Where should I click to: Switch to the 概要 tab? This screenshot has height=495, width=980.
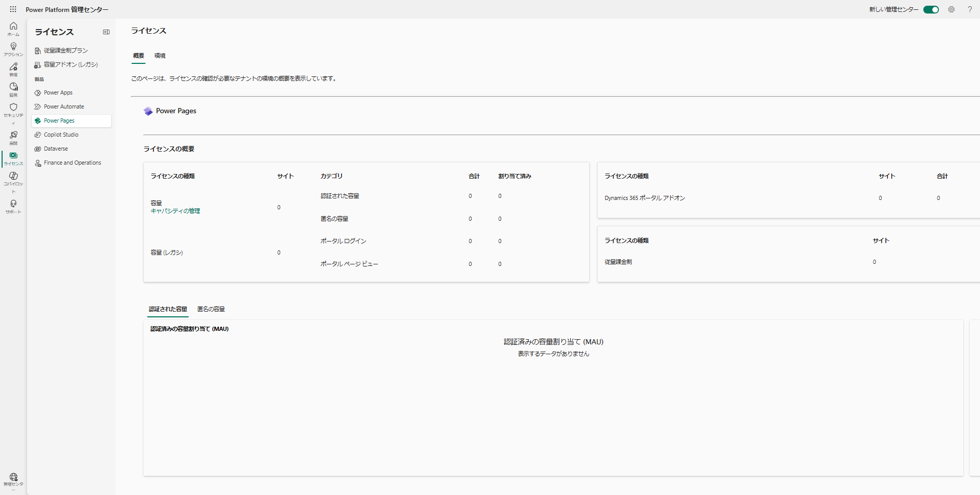138,56
